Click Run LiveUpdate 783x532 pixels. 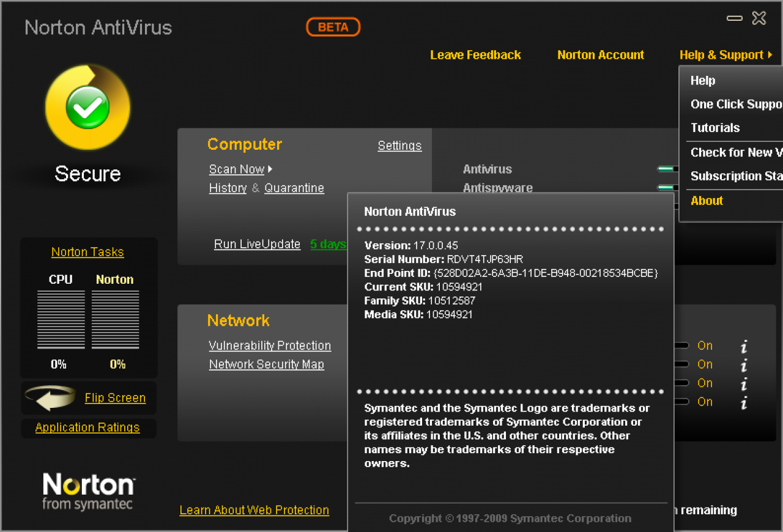(257, 244)
